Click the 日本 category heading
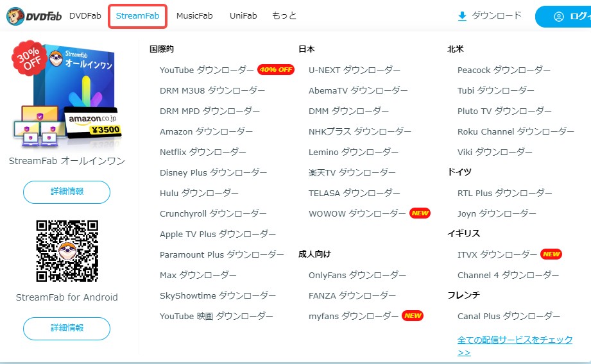The height and width of the screenshot is (364, 591). (x=307, y=49)
